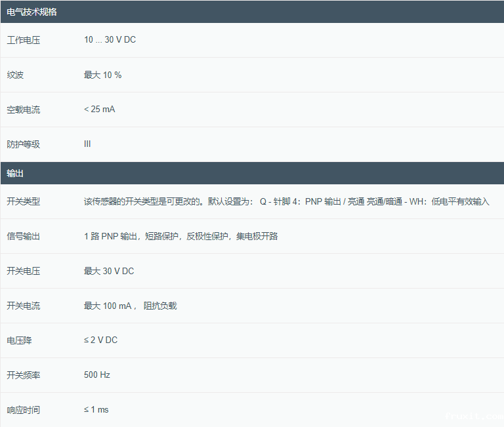Select the 空载电流 label
Viewport: 504px width, 427px height.
pos(24,110)
